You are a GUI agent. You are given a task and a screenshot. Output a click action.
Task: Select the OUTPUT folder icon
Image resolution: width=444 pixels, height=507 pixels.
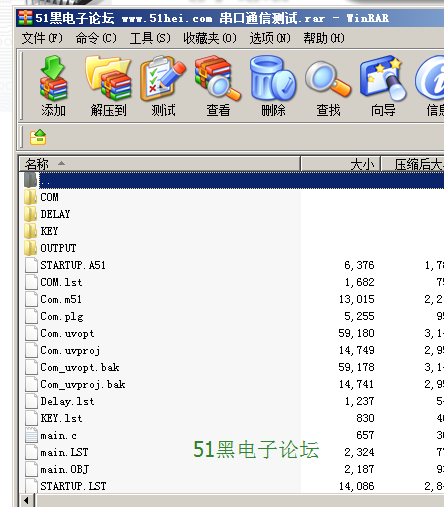pyautogui.click(x=31, y=248)
